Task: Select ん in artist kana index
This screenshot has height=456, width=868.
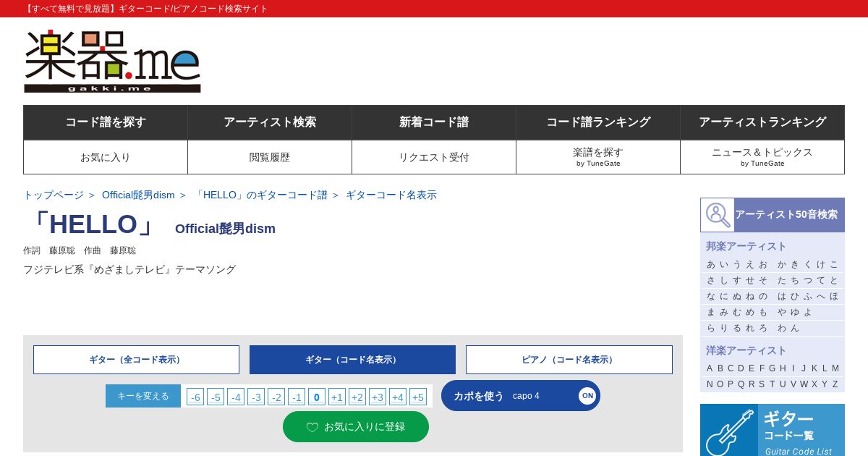Action: point(795,328)
